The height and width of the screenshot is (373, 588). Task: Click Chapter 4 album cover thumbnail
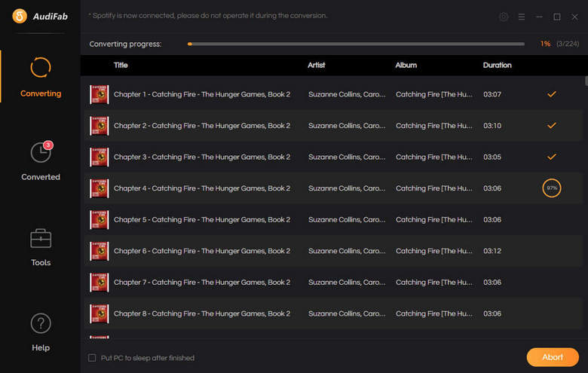(x=99, y=188)
